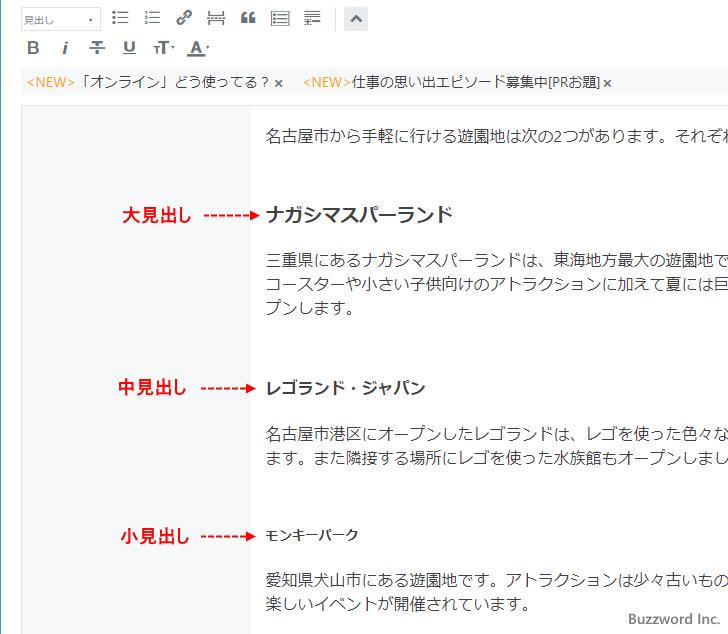Place cursor in the レゴランド・ジャパン heading
The height and width of the screenshot is (634, 728).
pyautogui.click(x=345, y=388)
